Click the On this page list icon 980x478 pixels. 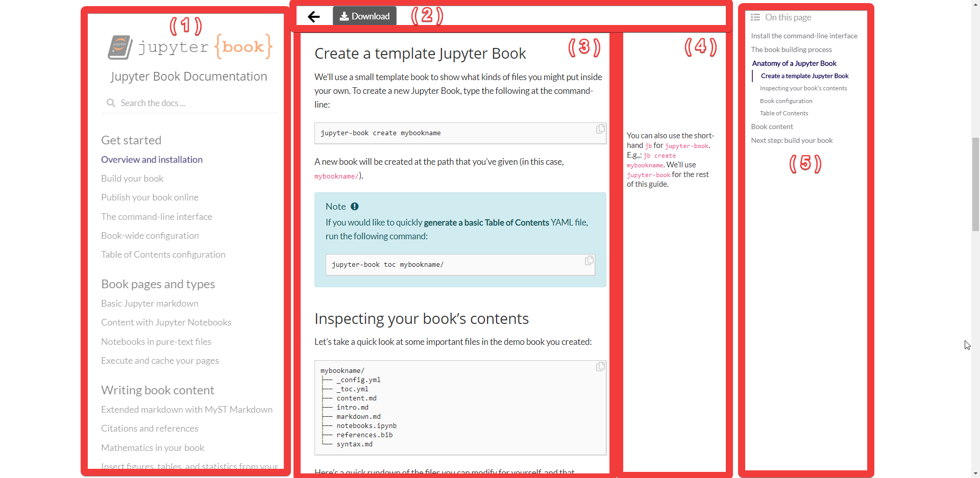(755, 17)
